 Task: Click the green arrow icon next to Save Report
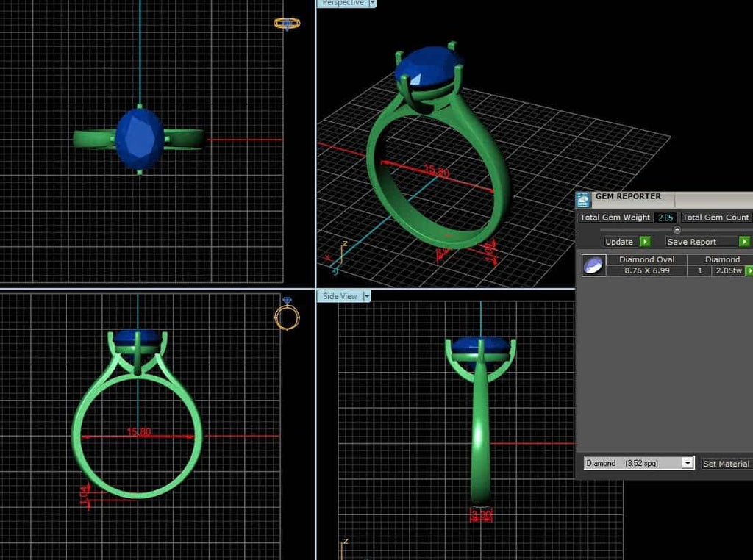(x=744, y=242)
